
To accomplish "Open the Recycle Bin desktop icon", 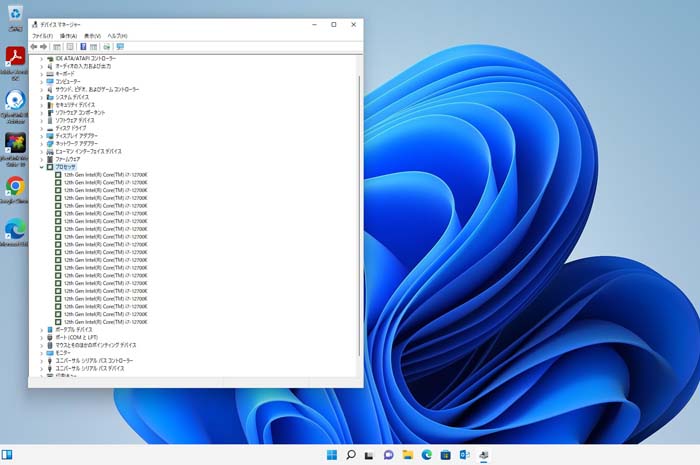I will pyautogui.click(x=15, y=18).
